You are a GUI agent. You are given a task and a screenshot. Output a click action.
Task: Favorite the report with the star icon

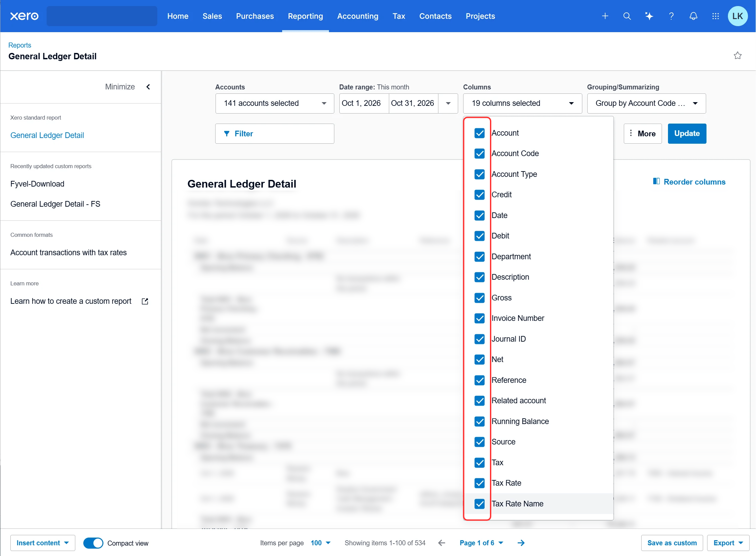738,56
